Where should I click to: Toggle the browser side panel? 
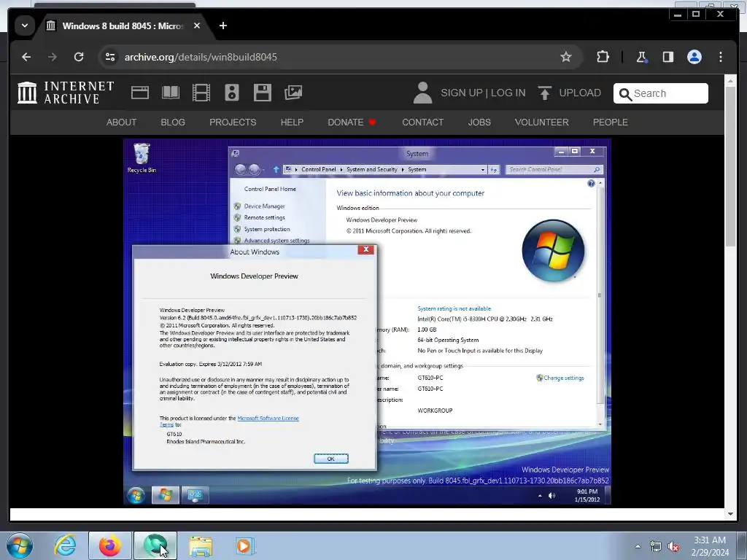click(668, 57)
